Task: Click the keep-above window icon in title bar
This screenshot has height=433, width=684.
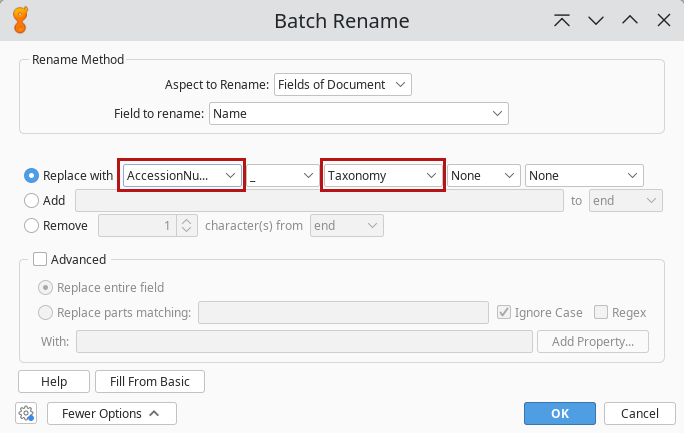Action: (563, 21)
